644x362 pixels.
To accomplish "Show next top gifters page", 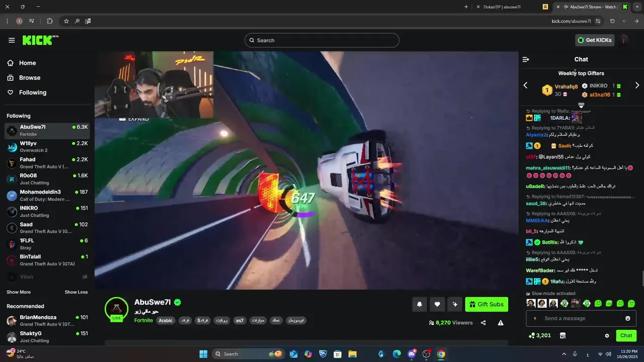I will (x=637, y=85).
